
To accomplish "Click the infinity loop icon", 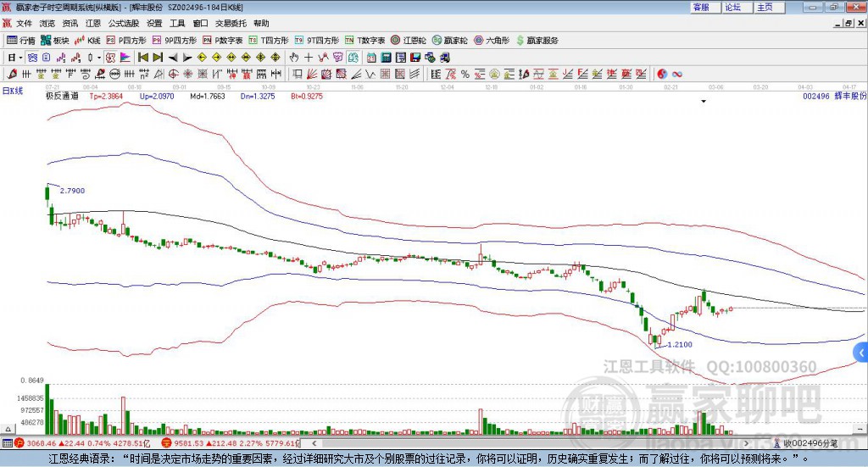I will 677,74.
